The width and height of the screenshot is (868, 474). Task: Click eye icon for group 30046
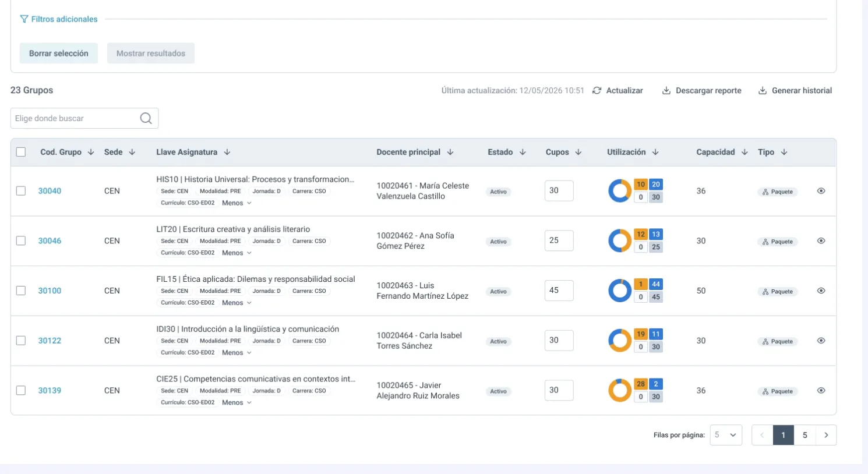(x=821, y=240)
